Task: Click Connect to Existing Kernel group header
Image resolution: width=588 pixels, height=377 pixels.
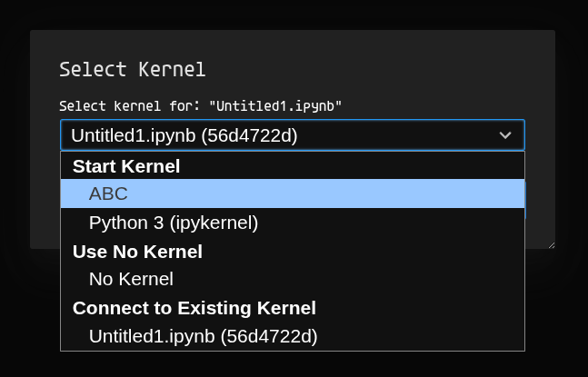Action: coord(194,307)
